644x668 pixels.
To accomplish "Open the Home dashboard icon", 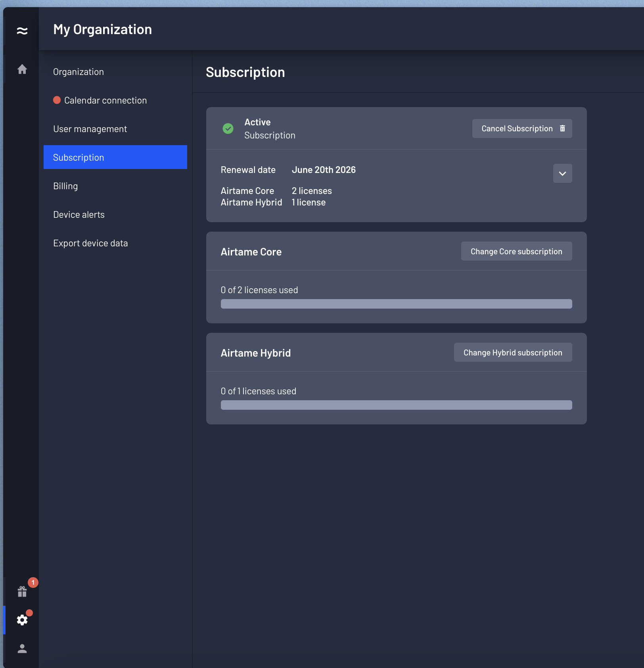I will (x=22, y=70).
